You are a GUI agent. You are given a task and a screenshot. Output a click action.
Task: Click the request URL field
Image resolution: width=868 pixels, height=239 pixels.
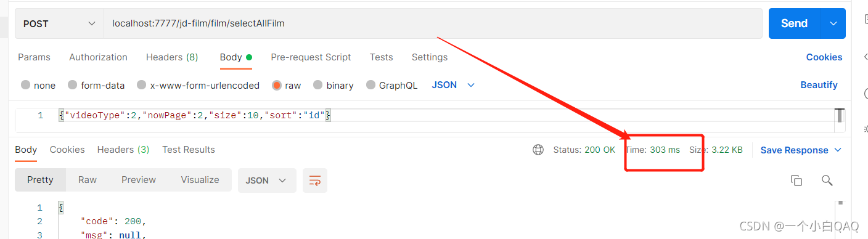[433, 23]
